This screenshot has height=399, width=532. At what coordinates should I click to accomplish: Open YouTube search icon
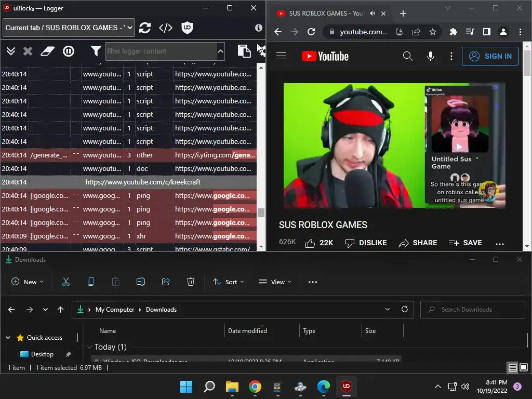pos(407,56)
